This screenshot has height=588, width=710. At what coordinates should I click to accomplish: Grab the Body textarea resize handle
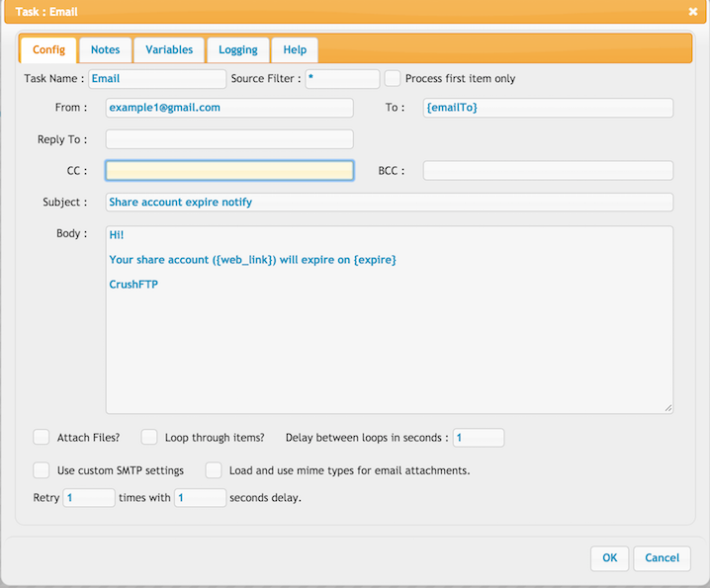pos(668,408)
